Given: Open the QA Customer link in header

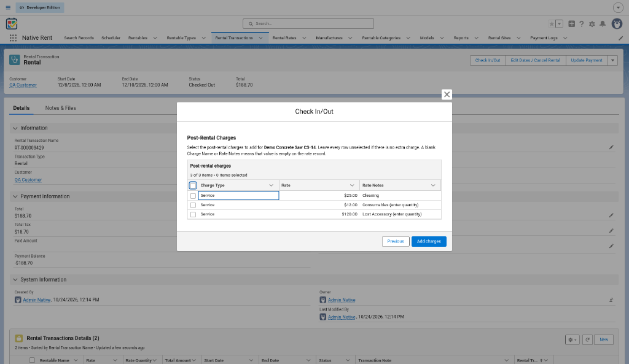Looking at the screenshot, I should (23, 85).
